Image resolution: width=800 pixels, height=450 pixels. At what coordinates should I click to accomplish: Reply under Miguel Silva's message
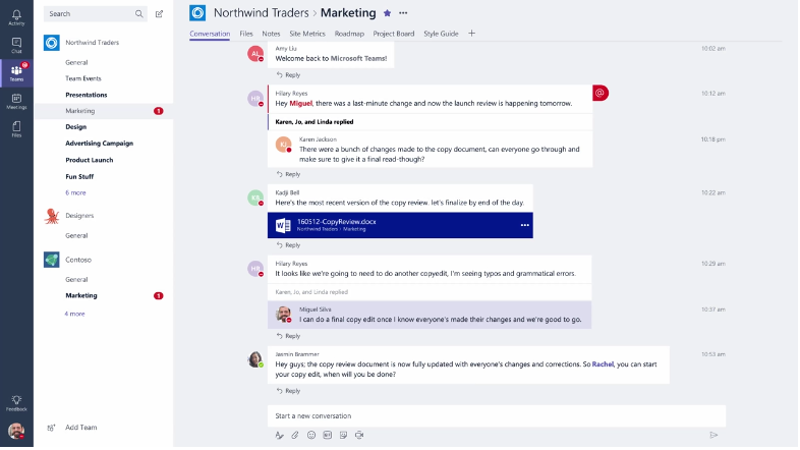[x=288, y=336]
